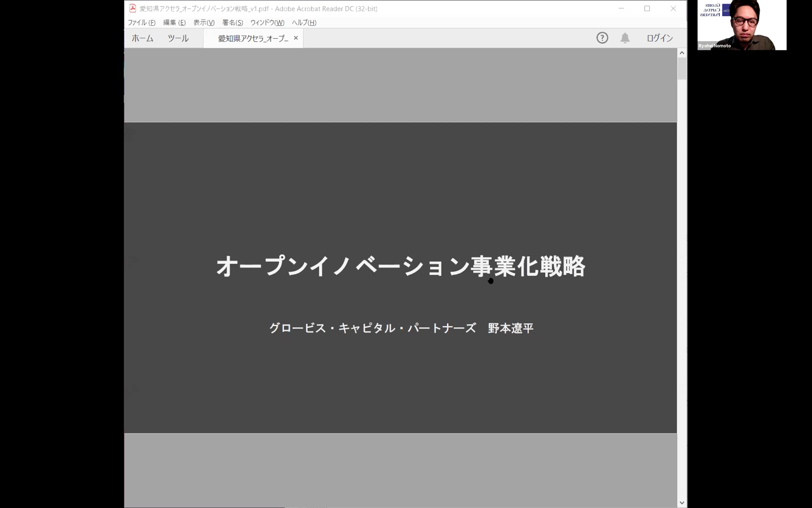812x508 pixels.
Task: Close the Acrobat Reader window
Action: 673,8
